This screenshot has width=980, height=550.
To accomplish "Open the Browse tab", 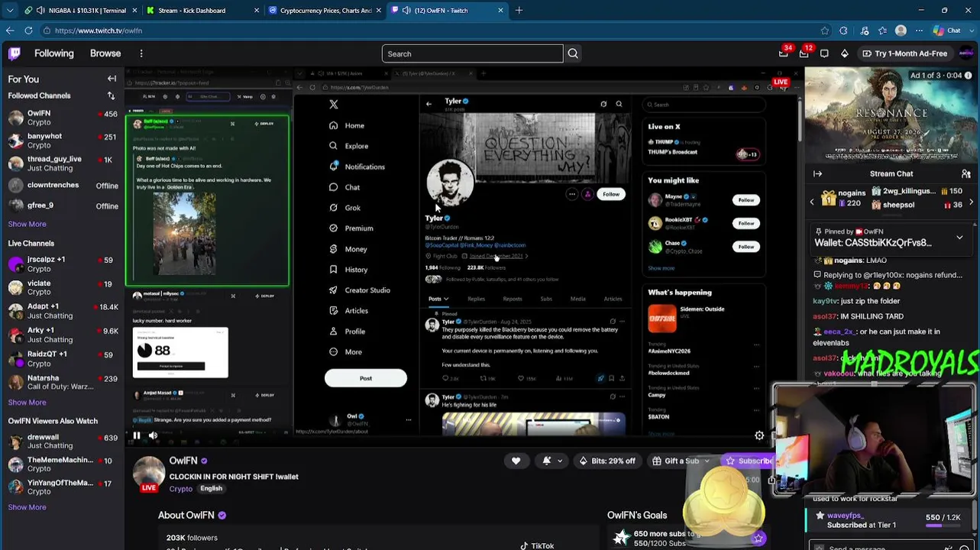I will tap(105, 53).
